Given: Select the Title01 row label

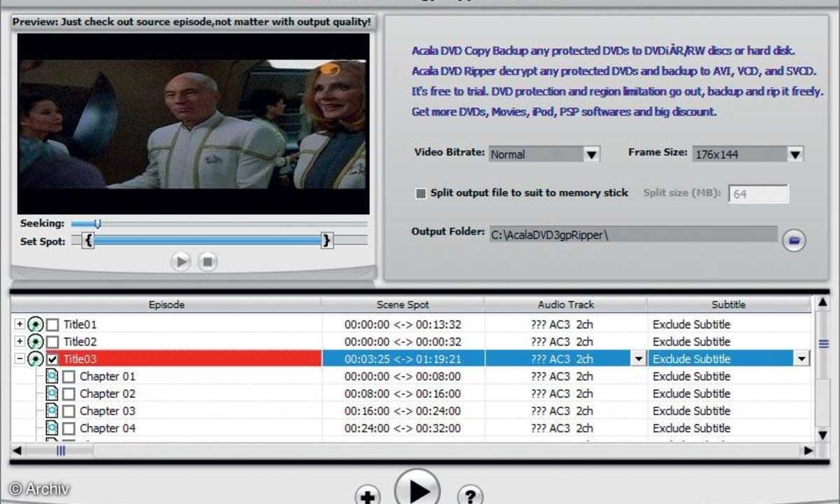Looking at the screenshot, I should [x=81, y=325].
